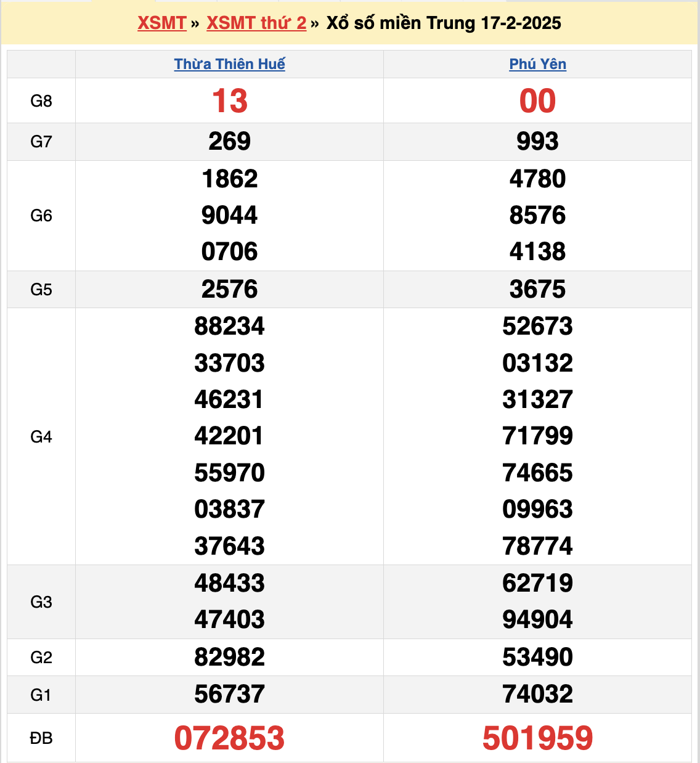Viewport: 700px width, 763px height.
Task: Select the G8 result 13 for Thừa Thiên Huế
Action: coord(229,101)
